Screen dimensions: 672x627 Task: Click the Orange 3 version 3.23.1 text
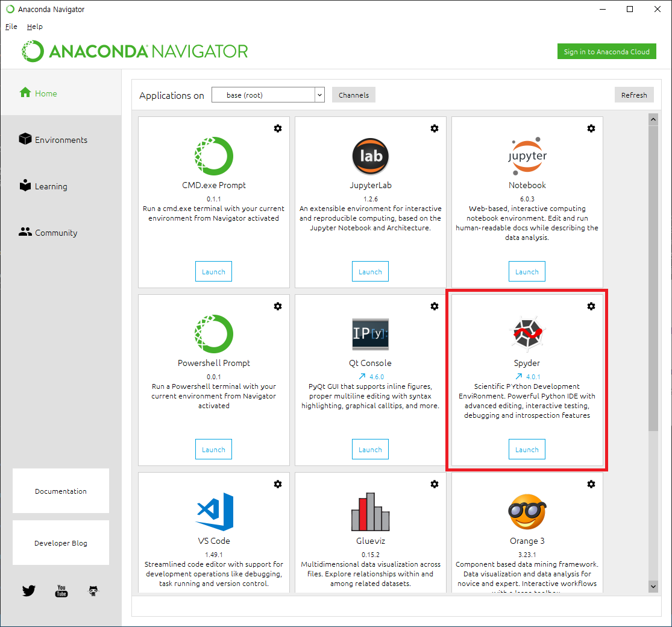click(x=527, y=555)
